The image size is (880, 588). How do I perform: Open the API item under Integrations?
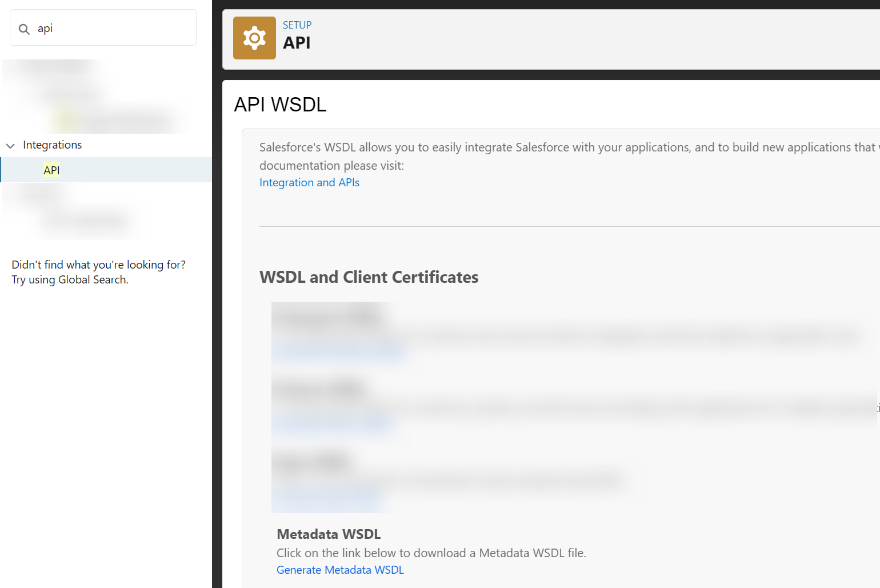click(x=51, y=170)
